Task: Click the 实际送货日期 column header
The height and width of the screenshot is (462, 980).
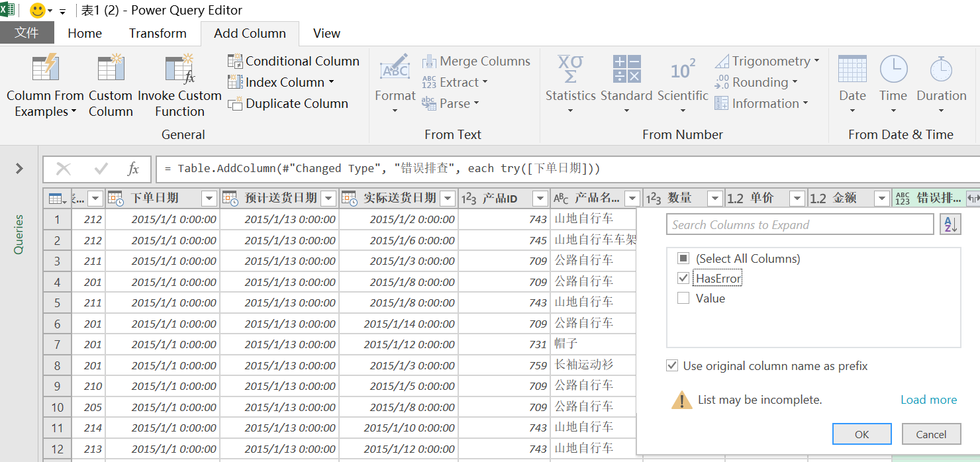Action: 399,198
